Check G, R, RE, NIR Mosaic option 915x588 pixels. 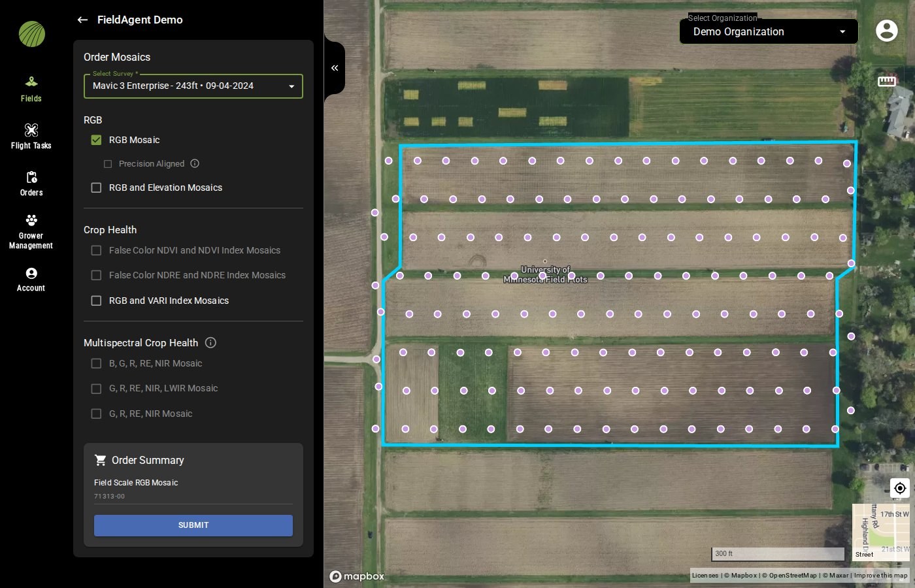96,414
